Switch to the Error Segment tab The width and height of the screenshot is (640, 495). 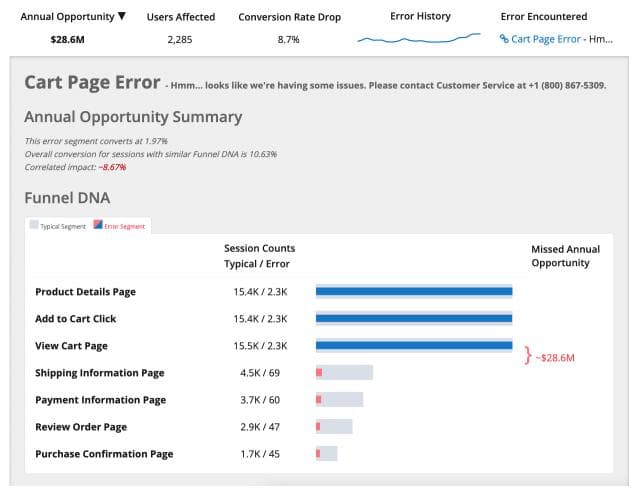120,226
